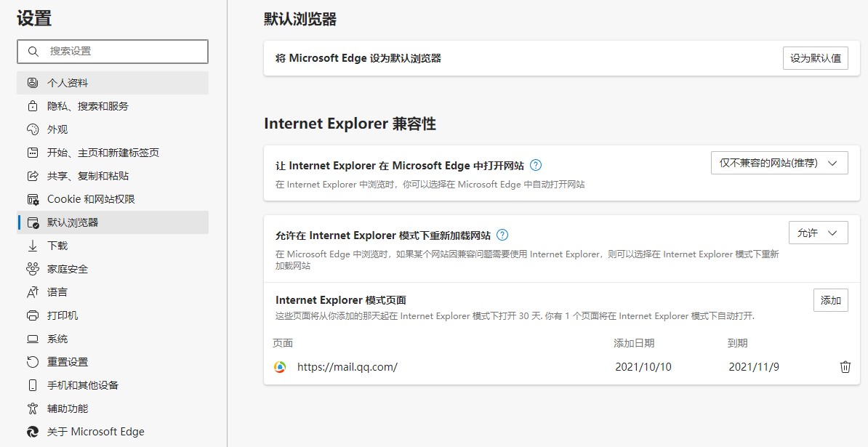Click the icon beside 开始、主页和新建标签页
Image resolution: width=868 pixels, height=447 pixels.
33,153
